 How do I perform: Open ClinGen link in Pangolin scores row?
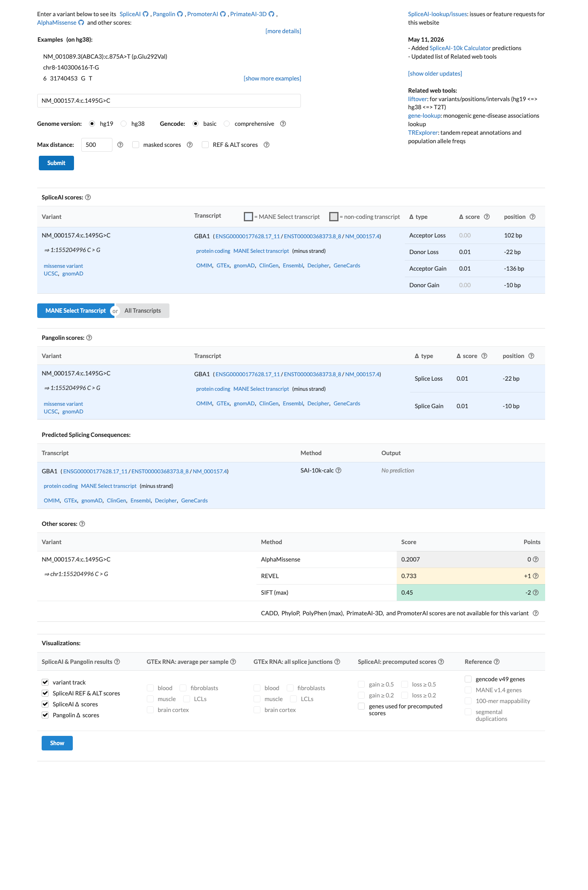[269, 404]
